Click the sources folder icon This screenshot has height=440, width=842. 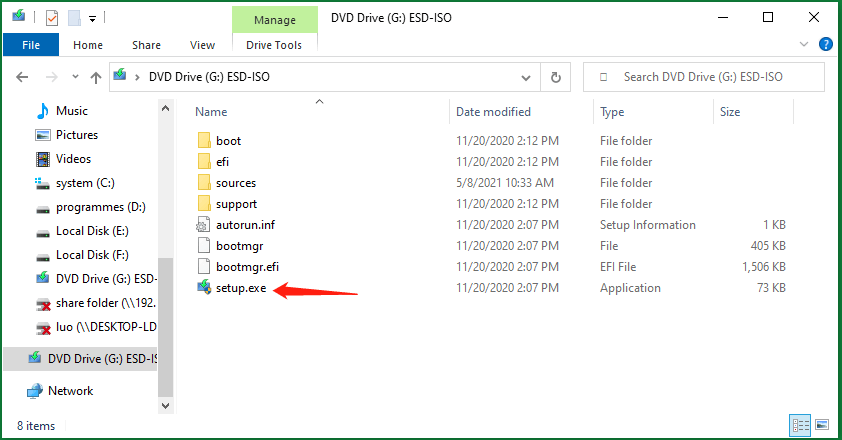(204, 183)
